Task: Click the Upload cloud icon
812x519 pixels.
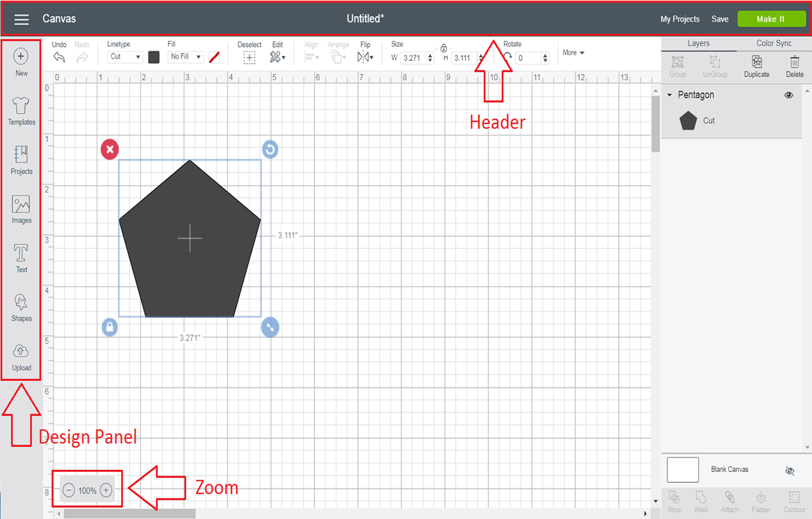Action: [21, 351]
